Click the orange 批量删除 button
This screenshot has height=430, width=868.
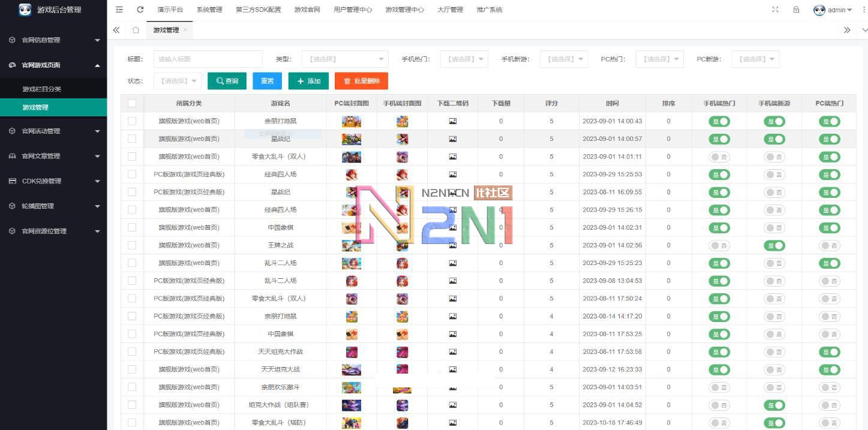[361, 81]
